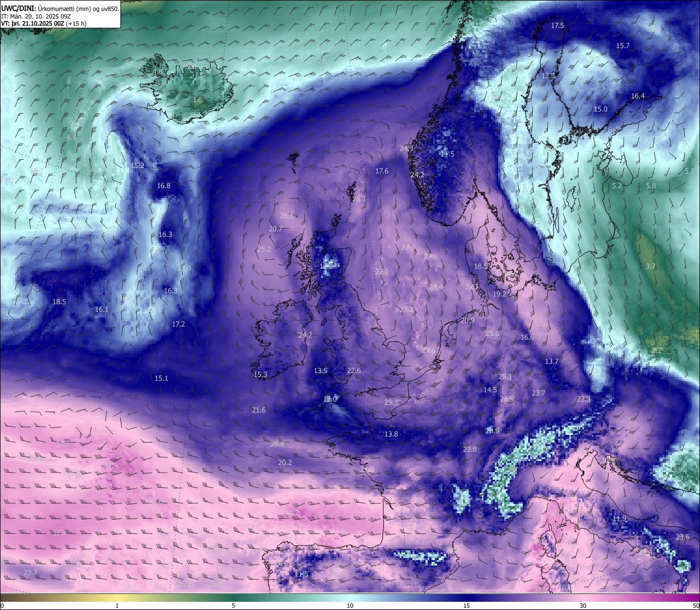
Task: Click the 26.1 value northwest of Scotland
Action: [x=286, y=216]
